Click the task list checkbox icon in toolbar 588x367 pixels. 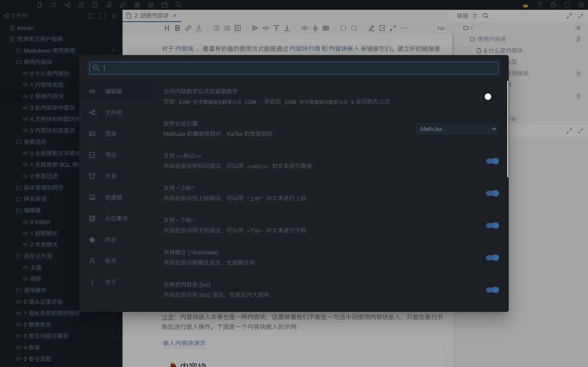point(238,28)
